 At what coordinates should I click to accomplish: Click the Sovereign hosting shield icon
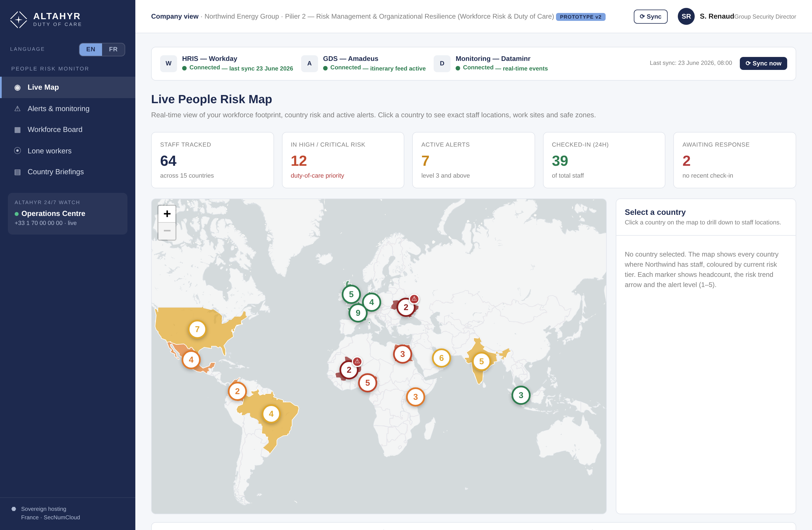[x=14, y=509]
